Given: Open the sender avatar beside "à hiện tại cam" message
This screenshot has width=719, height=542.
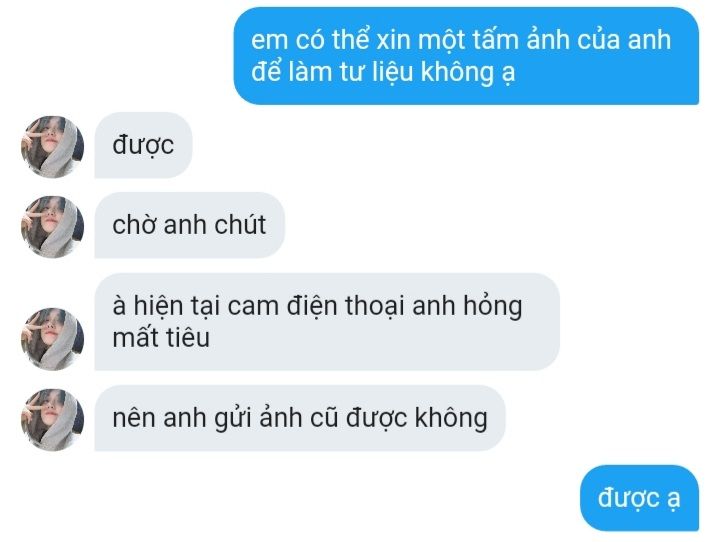Looking at the screenshot, I should [x=52, y=339].
